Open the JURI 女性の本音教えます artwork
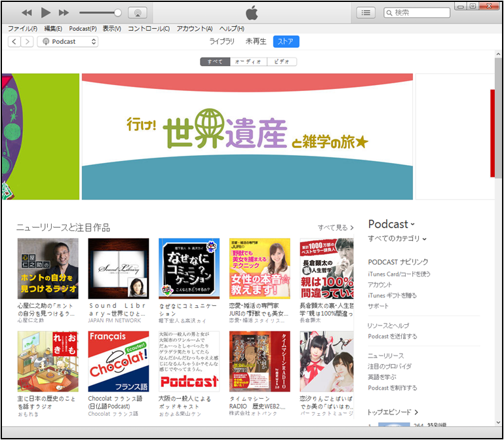The height and width of the screenshot is (440, 504). [260, 268]
